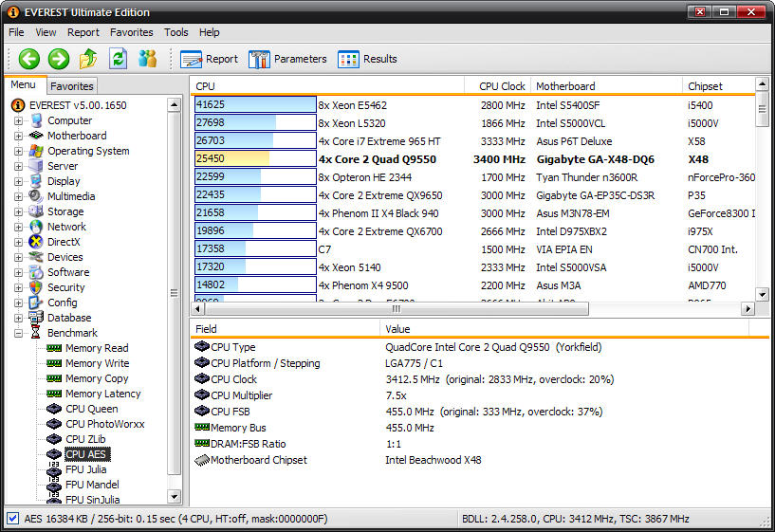Expand the Network tree node
Viewport: 775px width, 532px height.
click(x=18, y=228)
